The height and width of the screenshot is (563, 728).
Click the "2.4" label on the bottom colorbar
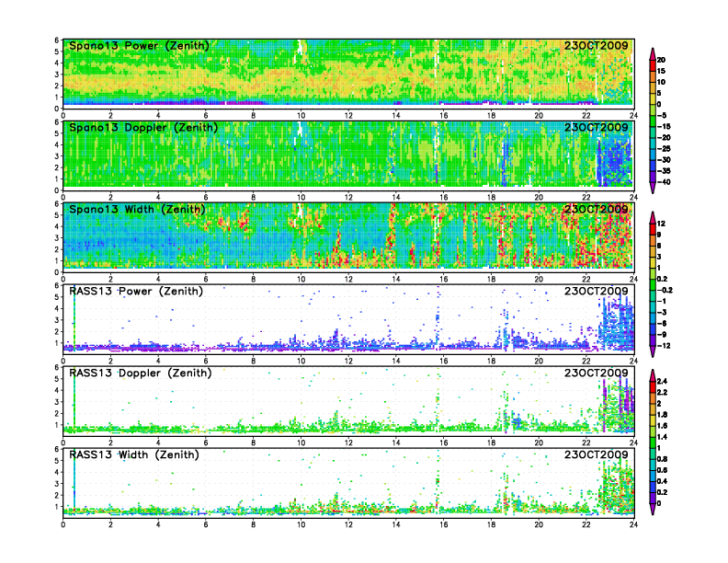coord(663,382)
